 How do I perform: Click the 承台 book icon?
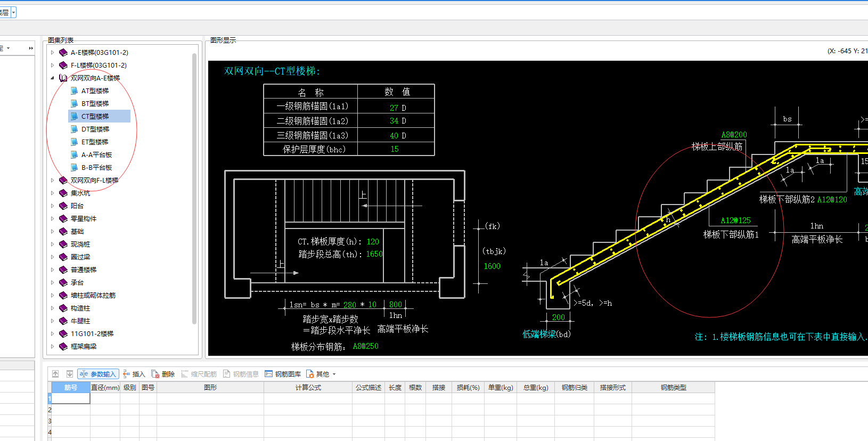point(63,282)
